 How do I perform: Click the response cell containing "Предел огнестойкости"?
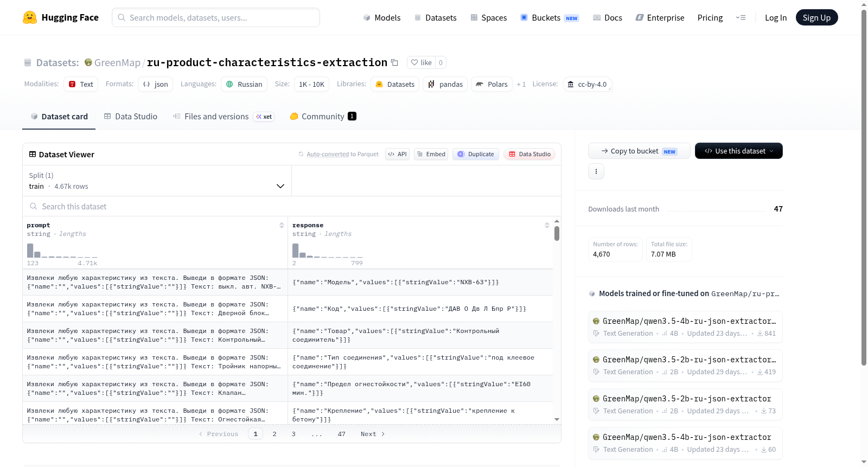[x=420, y=388]
